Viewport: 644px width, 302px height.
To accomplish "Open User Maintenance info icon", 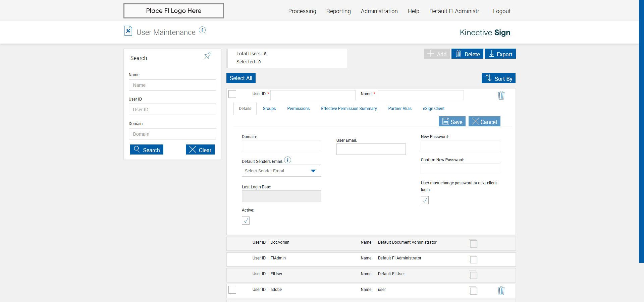I will pyautogui.click(x=202, y=30).
